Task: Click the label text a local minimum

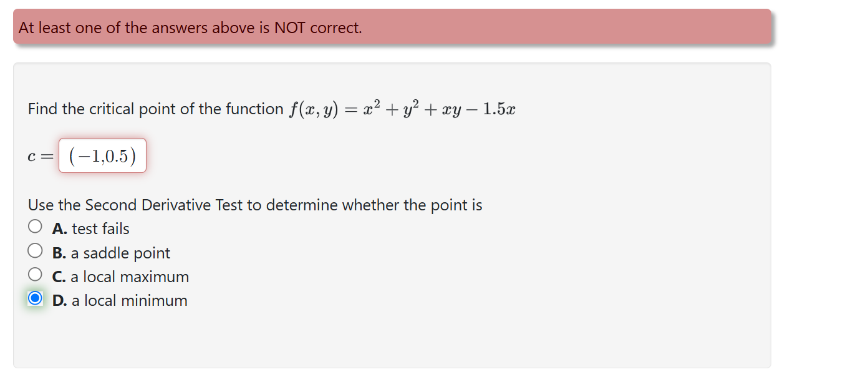Action: (127, 300)
